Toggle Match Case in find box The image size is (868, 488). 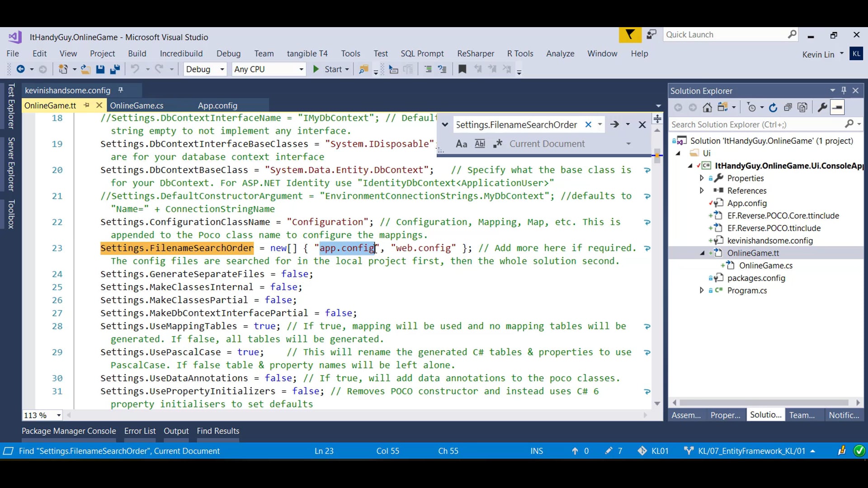[461, 144]
